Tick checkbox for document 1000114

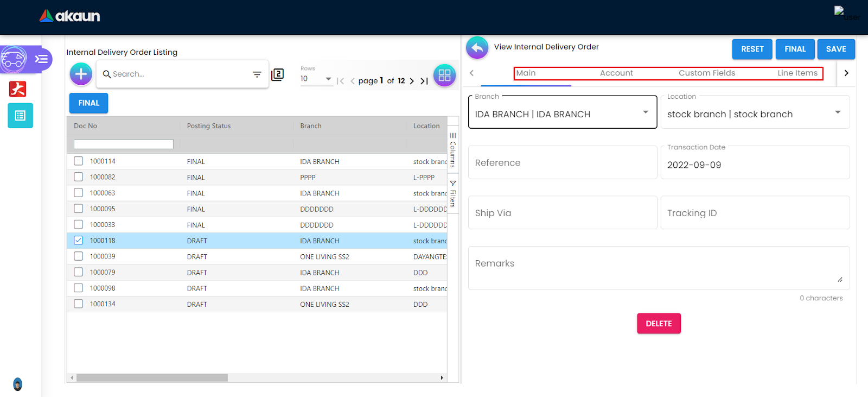coord(79,161)
